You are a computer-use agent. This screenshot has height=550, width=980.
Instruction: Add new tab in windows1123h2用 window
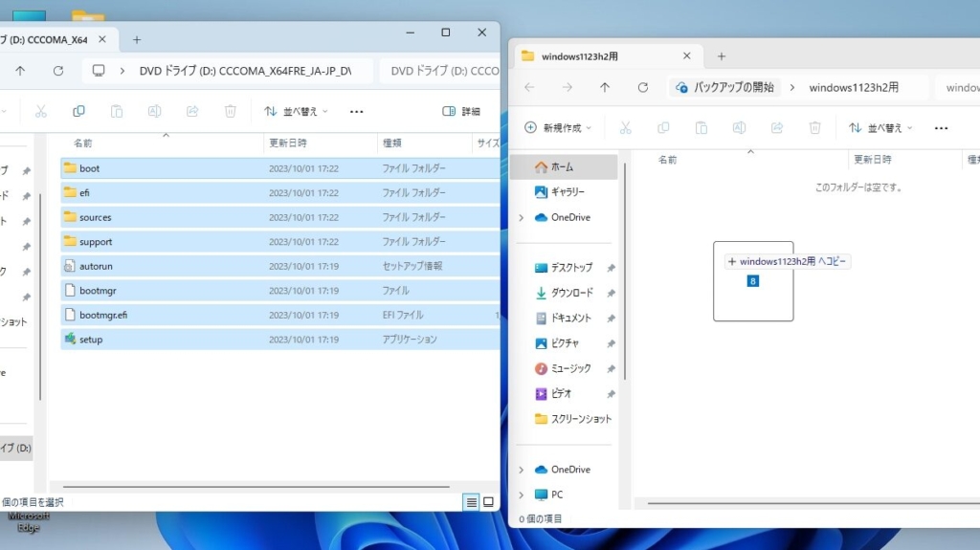click(x=722, y=56)
